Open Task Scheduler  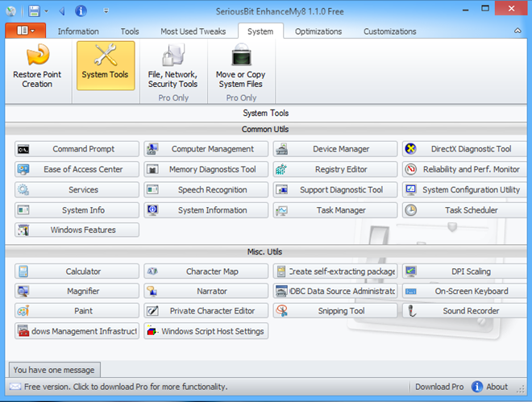click(464, 210)
